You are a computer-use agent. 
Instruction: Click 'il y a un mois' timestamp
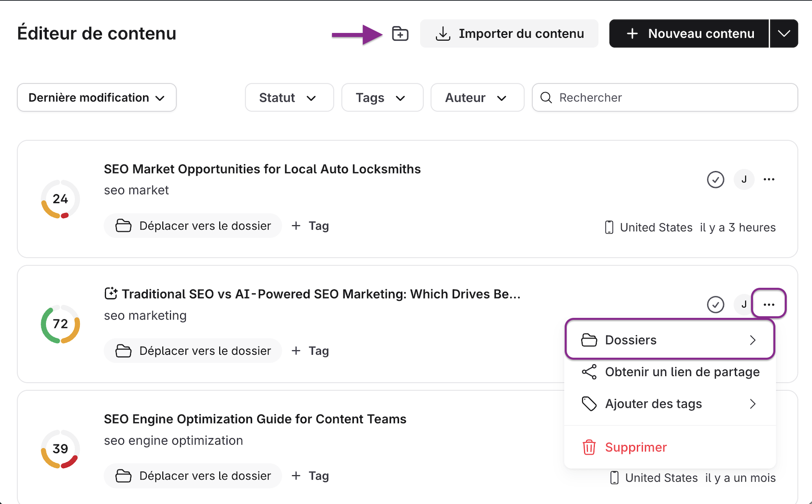[740, 478]
